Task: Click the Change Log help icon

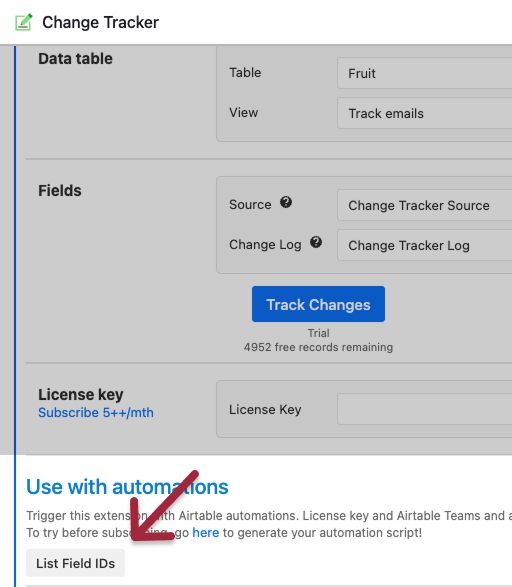Action: [x=316, y=242]
